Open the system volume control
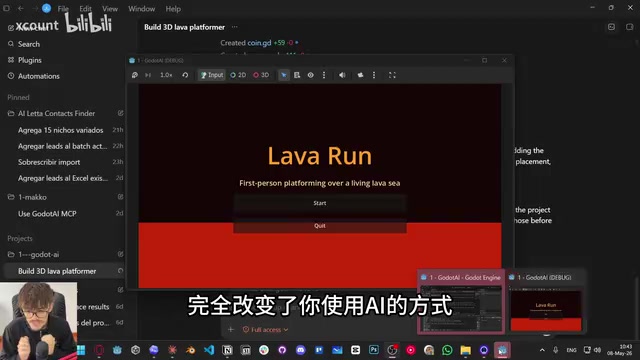The width and height of the screenshot is (640, 360). (x=598, y=350)
